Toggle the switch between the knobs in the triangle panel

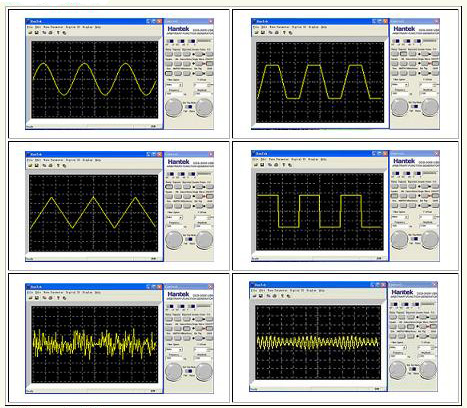click(x=189, y=239)
